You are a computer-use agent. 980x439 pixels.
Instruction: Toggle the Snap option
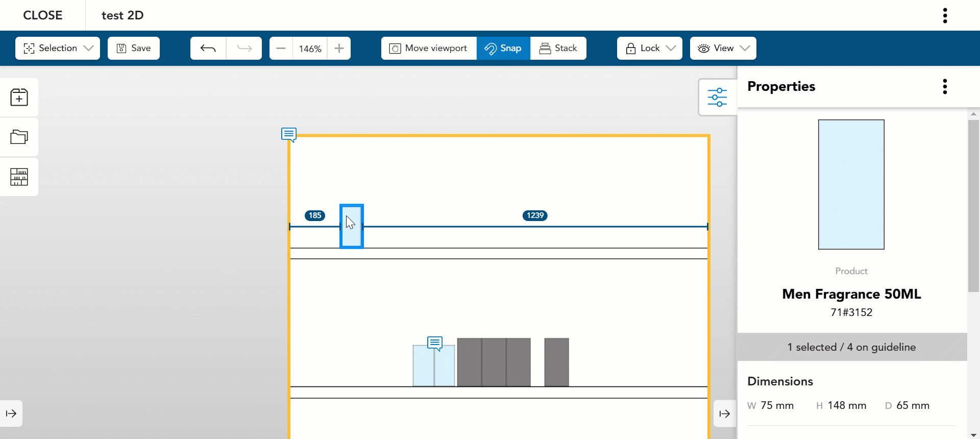point(503,48)
